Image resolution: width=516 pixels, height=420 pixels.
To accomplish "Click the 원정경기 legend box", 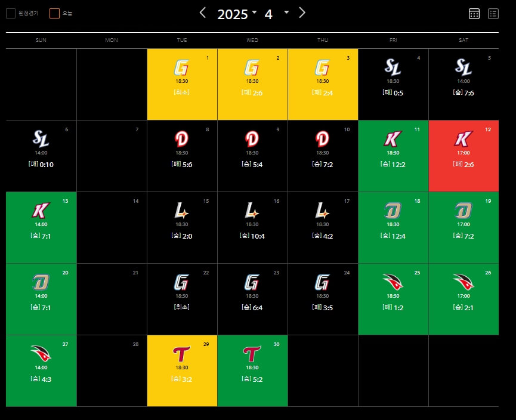I will point(11,14).
